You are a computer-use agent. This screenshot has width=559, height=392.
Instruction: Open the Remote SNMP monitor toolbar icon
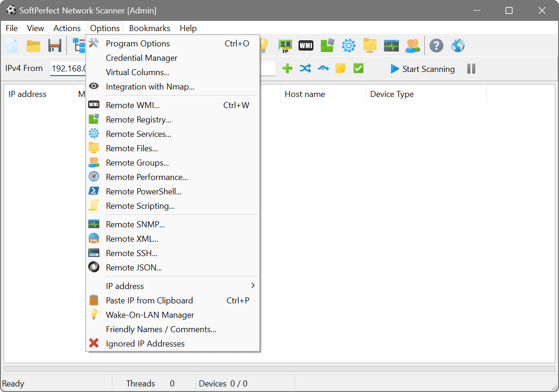391,45
